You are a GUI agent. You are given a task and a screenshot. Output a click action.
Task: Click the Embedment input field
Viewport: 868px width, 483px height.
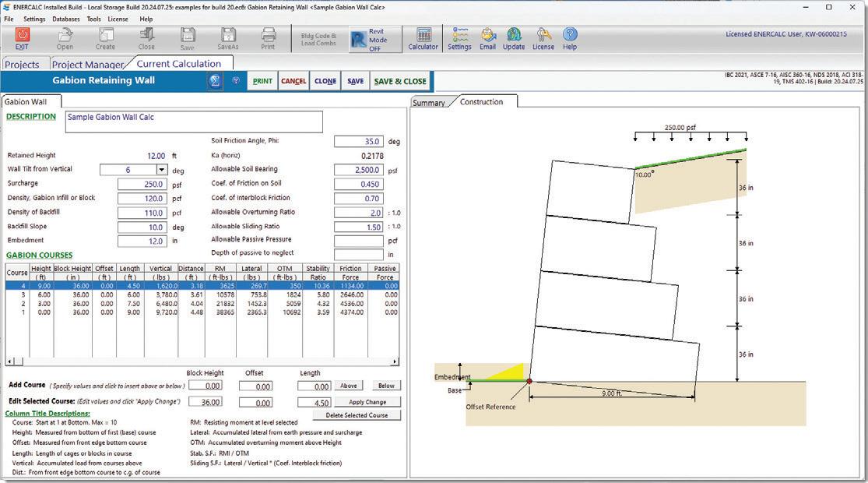[142, 241]
